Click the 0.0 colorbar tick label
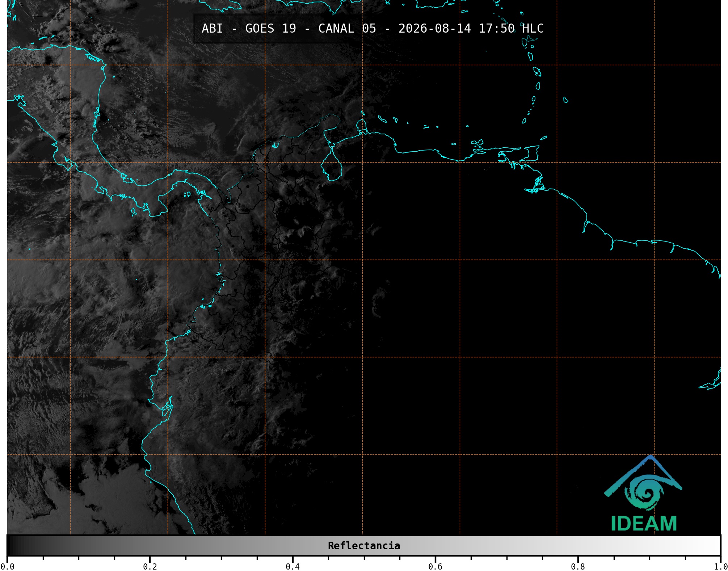 click(x=7, y=567)
